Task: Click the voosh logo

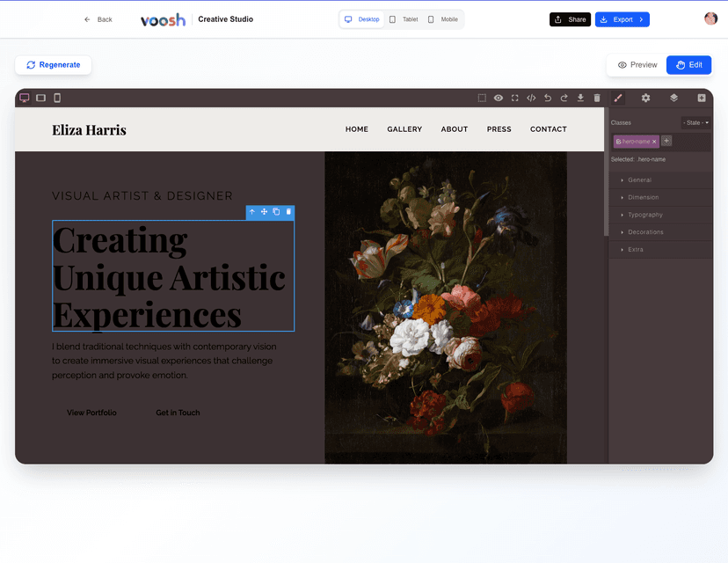Action: click(x=163, y=20)
